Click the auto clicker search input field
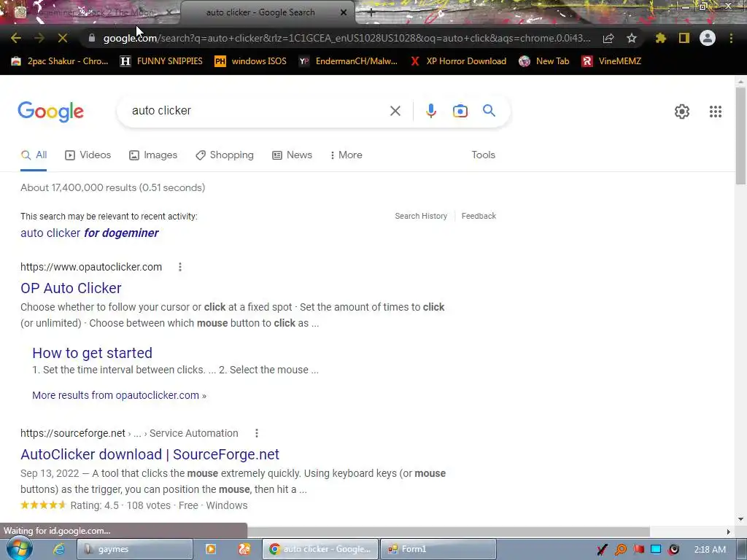The height and width of the screenshot is (560, 747). click(258, 111)
